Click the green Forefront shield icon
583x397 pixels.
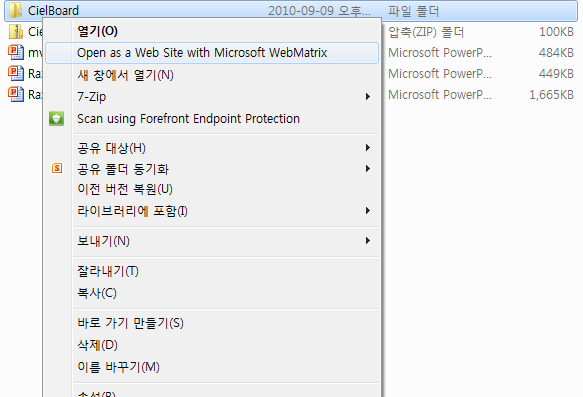pos(57,119)
